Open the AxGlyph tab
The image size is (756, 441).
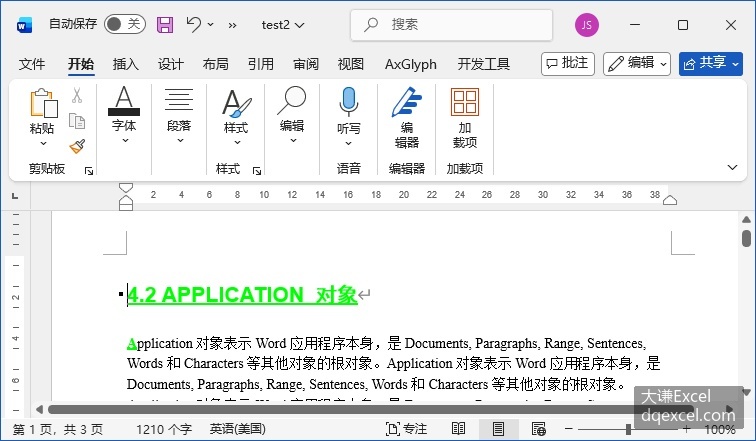point(411,64)
